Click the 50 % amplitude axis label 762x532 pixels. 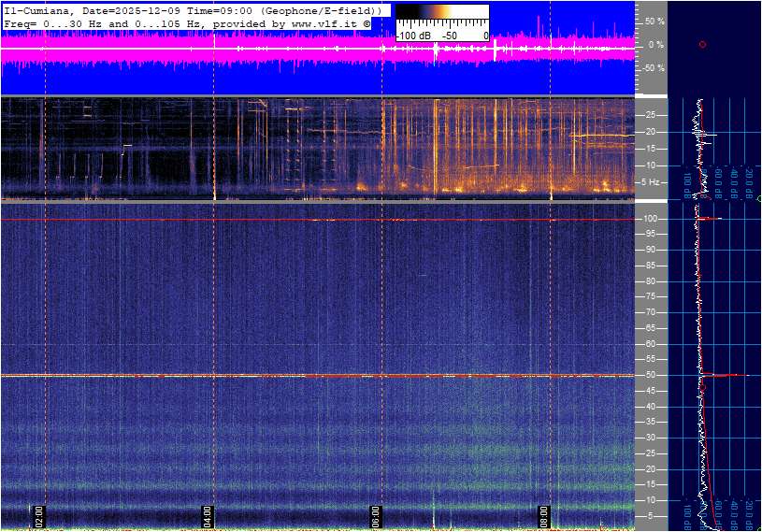coord(654,21)
